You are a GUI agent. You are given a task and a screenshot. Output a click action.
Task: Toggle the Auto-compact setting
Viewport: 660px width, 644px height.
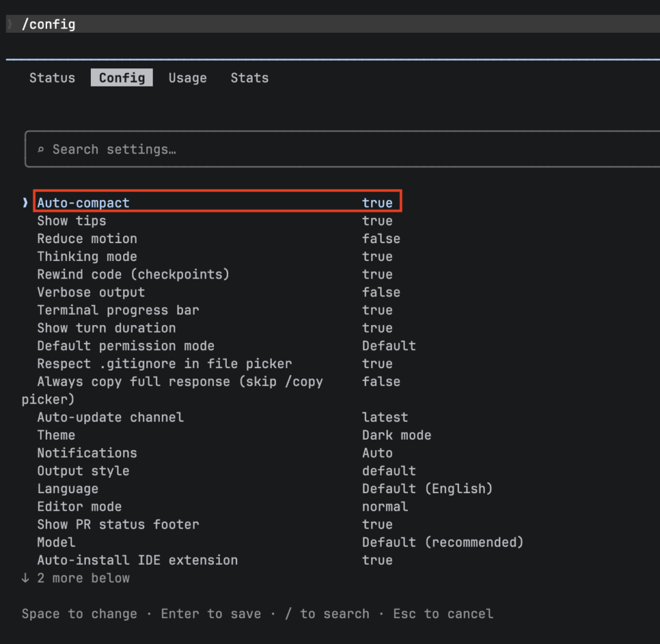click(377, 202)
